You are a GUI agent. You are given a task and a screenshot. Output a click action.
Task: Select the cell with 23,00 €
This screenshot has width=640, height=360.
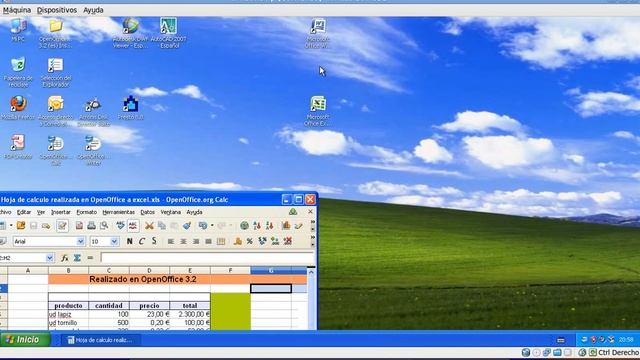[149, 314]
